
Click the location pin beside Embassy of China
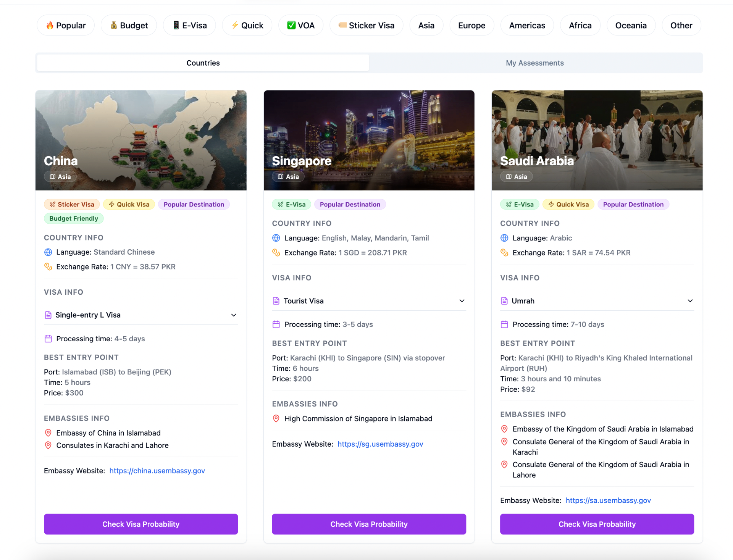point(48,433)
